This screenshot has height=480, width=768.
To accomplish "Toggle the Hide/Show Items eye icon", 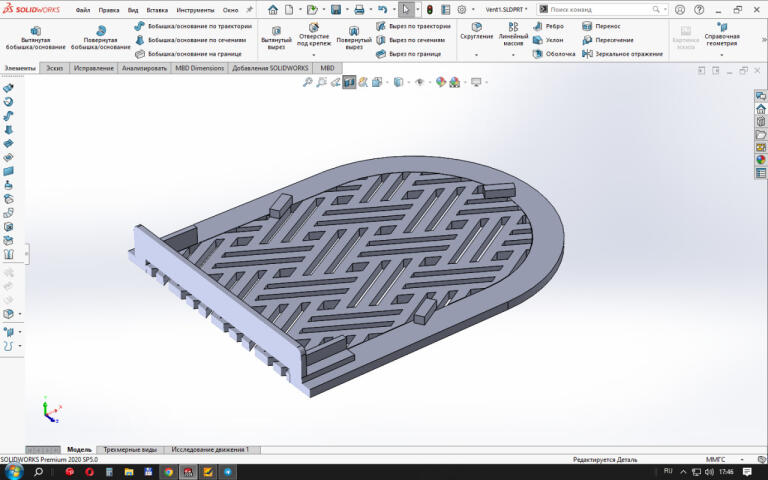I will coord(419,82).
